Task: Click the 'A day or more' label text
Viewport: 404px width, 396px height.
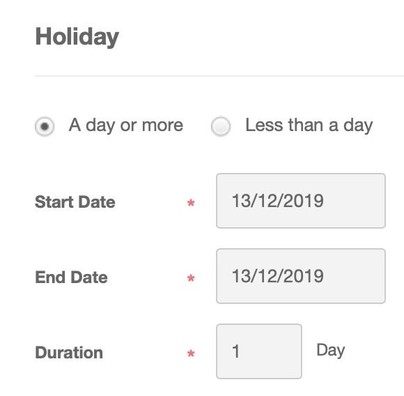Action: 126,126
